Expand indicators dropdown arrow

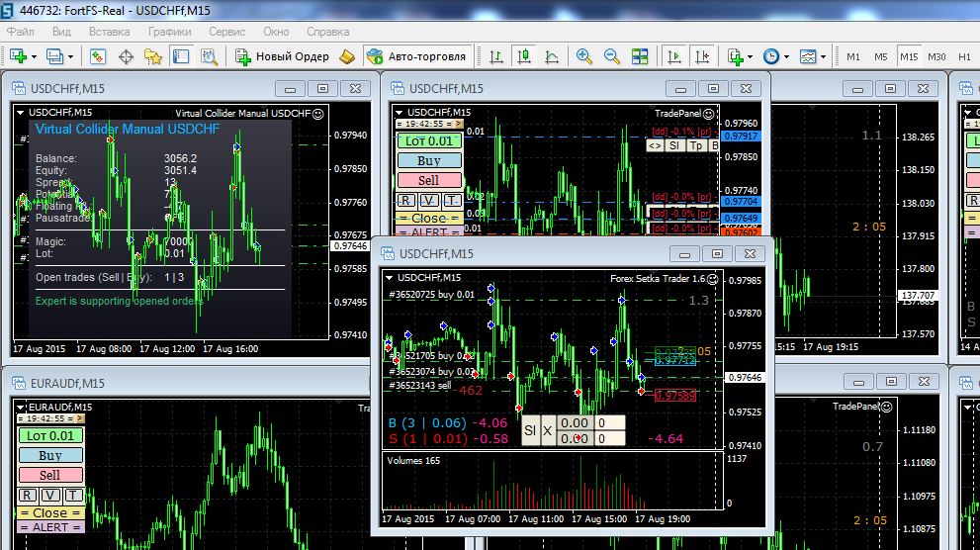coord(750,56)
